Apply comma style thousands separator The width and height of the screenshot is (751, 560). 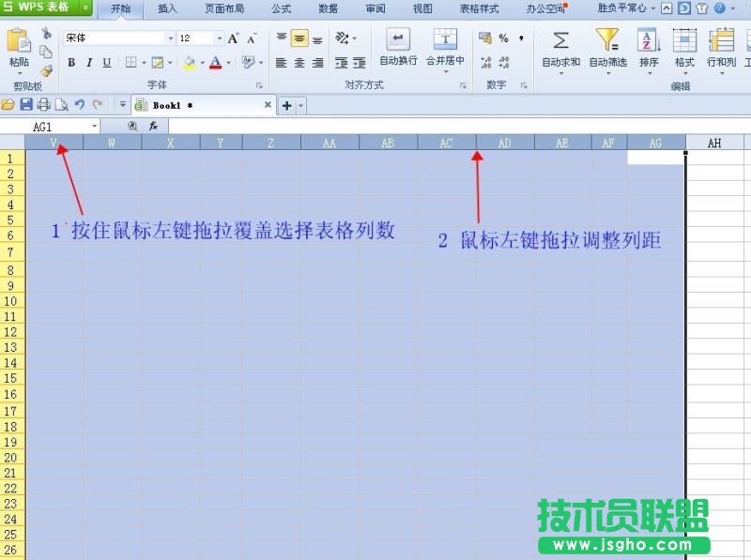(x=521, y=38)
